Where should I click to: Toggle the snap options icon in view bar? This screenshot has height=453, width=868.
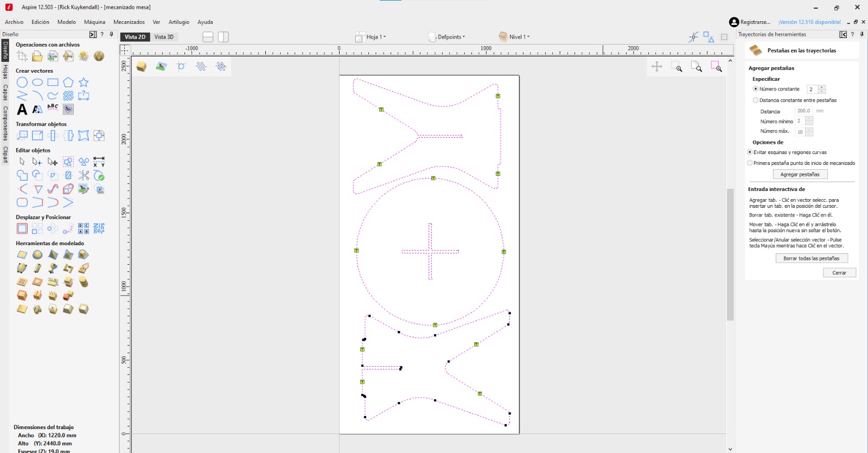[x=693, y=37]
